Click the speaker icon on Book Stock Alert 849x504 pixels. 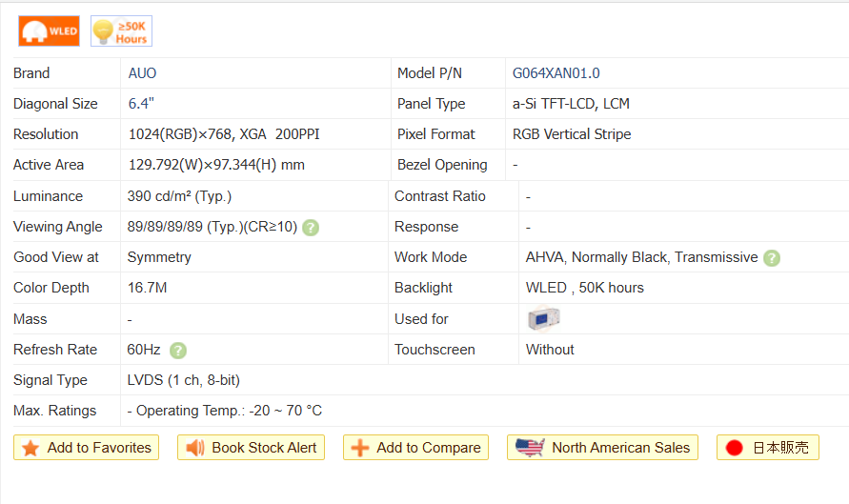pyautogui.click(x=195, y=448)
